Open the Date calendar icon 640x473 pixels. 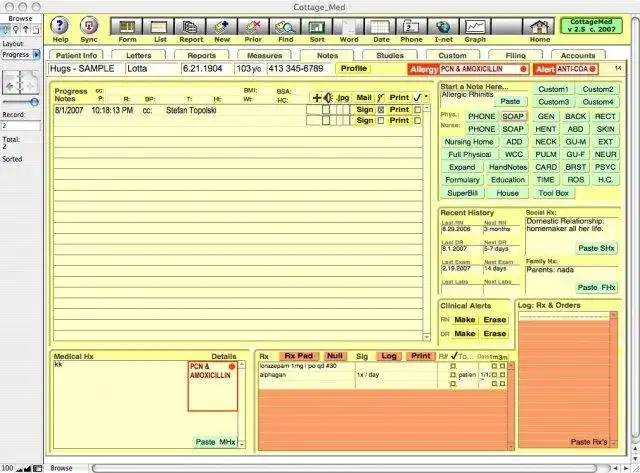380,27
